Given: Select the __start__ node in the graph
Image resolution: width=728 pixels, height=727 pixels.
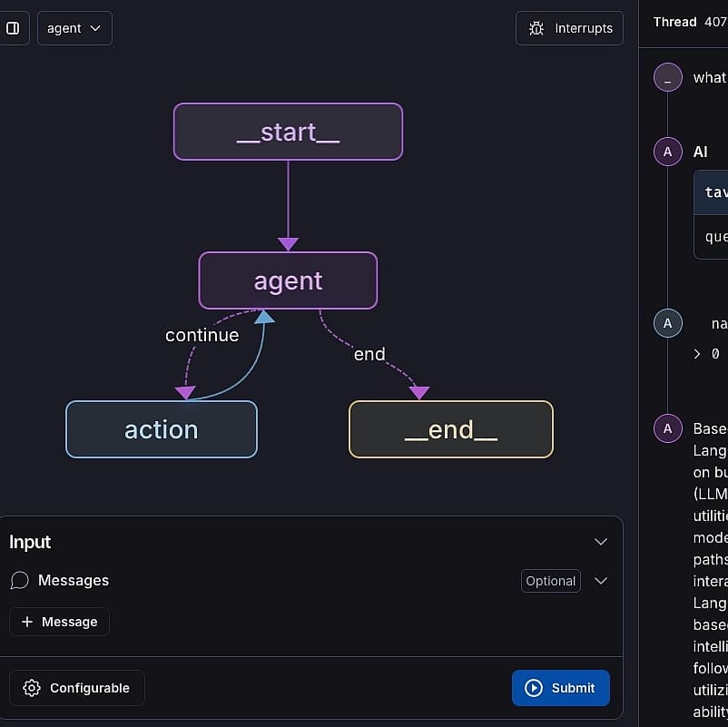Looking at the screenshot, I should [288, 132].
